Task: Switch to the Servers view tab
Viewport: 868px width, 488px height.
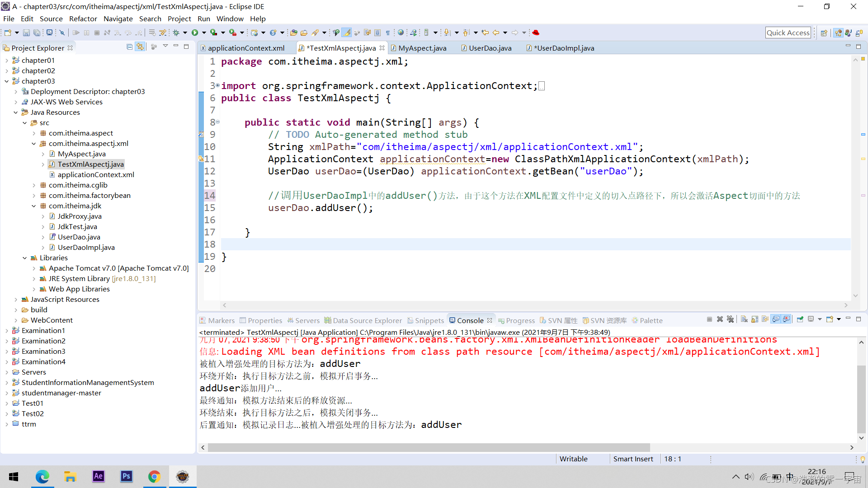Action: pyautogui.click(x=307, y=320)
